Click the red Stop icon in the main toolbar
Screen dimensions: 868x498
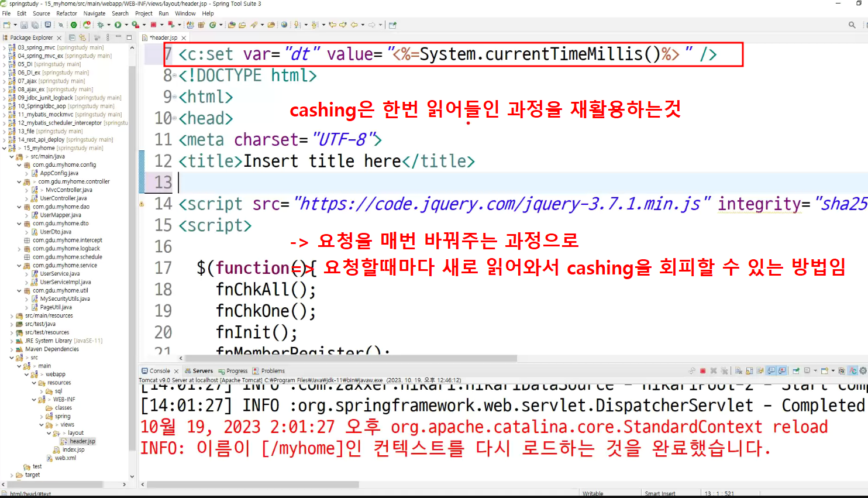pyautogui.click(x=154, y=25)
